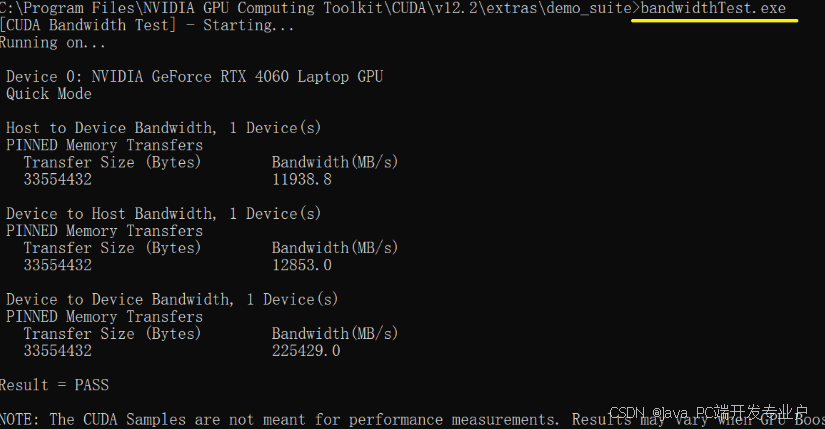825x429 pixels.
Task: Select the Device 0 RTX 4060 line
Action: tap(194, 76)
